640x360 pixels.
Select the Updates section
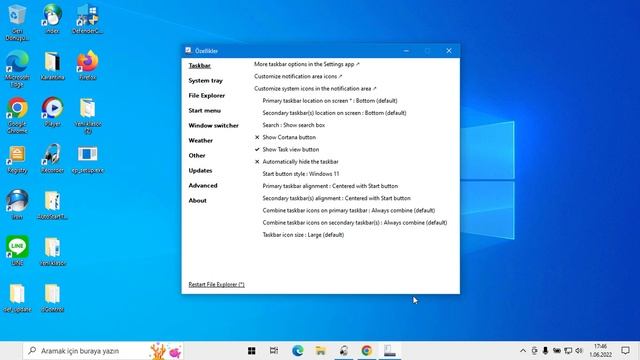tap(200, 171)
